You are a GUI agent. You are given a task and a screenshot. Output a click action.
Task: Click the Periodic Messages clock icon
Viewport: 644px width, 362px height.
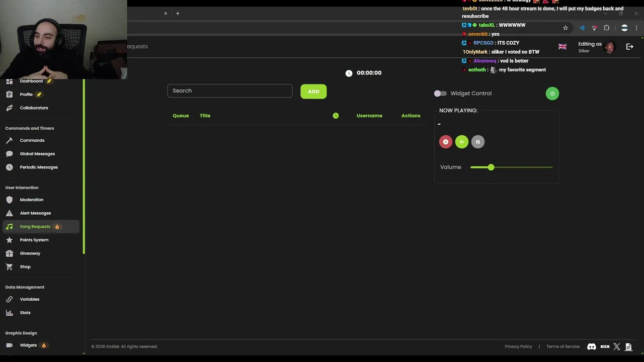(x=9, y=167)
